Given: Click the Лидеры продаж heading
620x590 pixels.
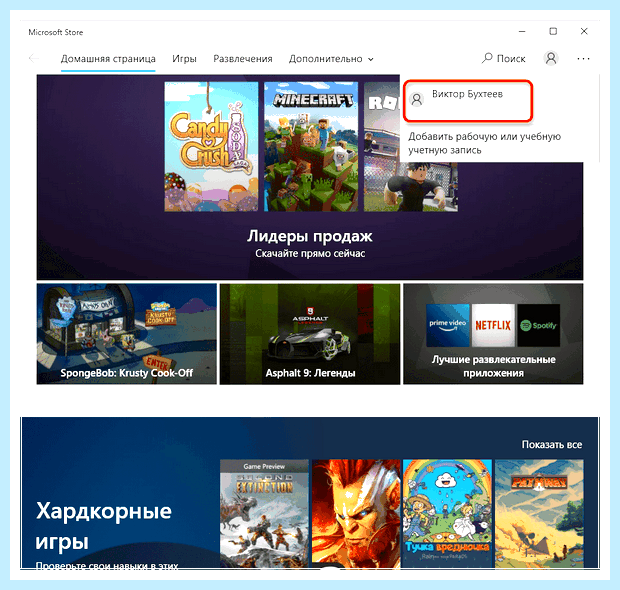Looking at the screenshot, I should 310,236.
